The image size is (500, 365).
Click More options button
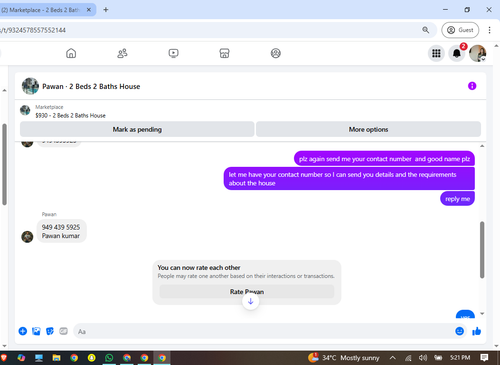[x=368, y=129]
